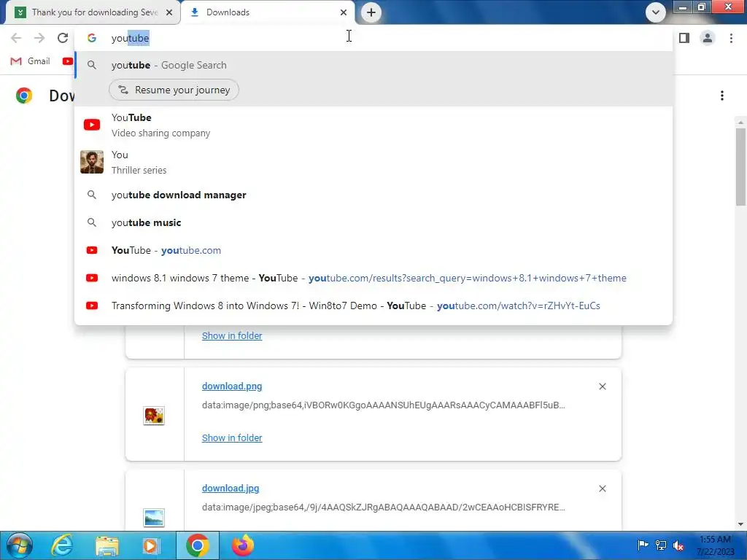Image resolution: width=747 pixels, height=560 pixels.
Task: Open the Windows Start button
Action: (x=20, y=545)
